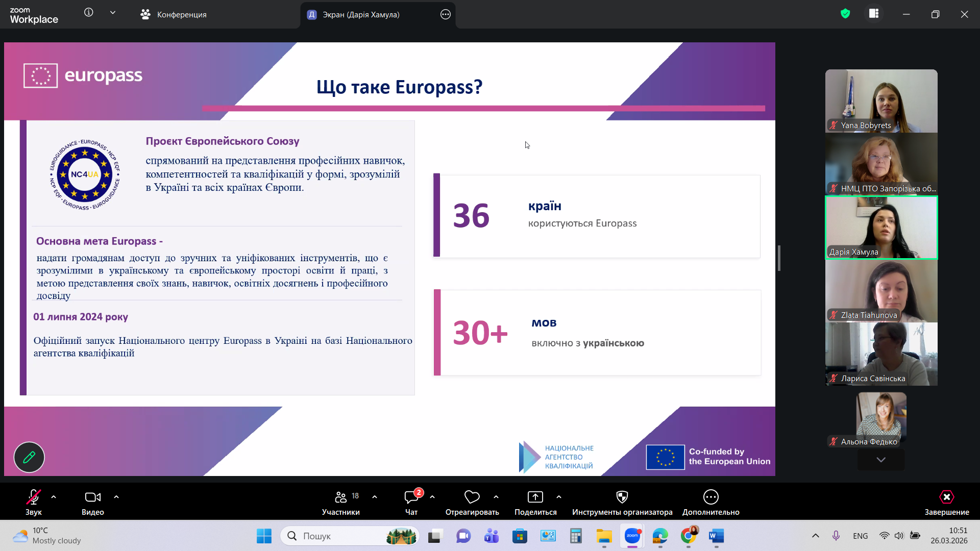Switch to the Конференция tab
The height and width of the screenshot is (551, 980).
[174, 14]
